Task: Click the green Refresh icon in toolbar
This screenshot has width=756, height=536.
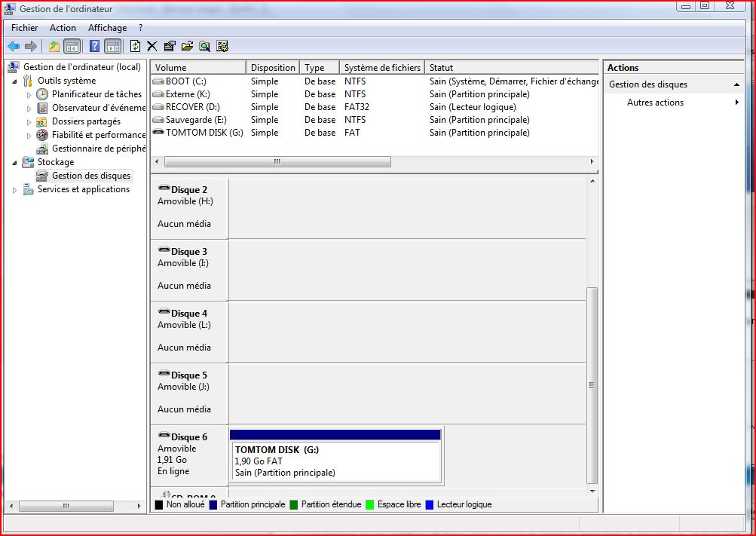Action: click(136, 46)
